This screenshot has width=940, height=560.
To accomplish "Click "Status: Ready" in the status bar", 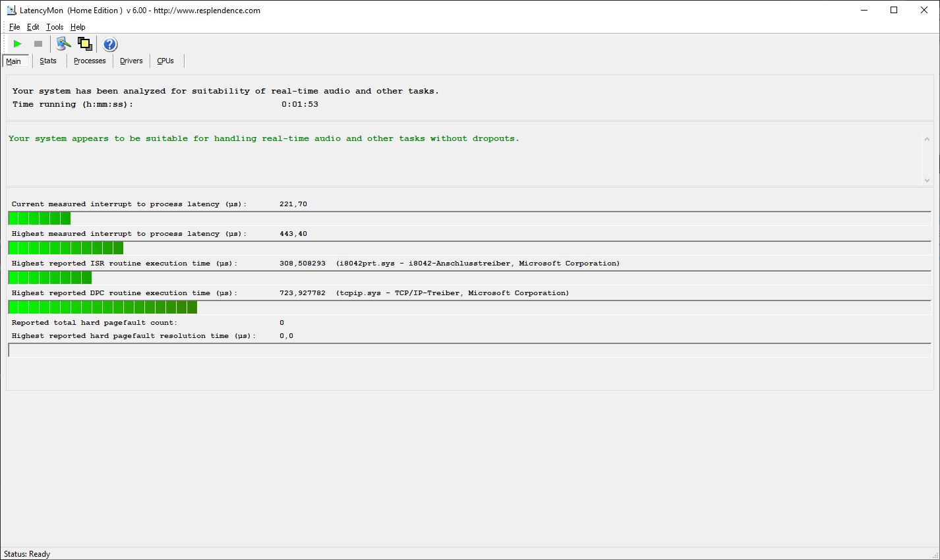I will (x=27, y=554).
